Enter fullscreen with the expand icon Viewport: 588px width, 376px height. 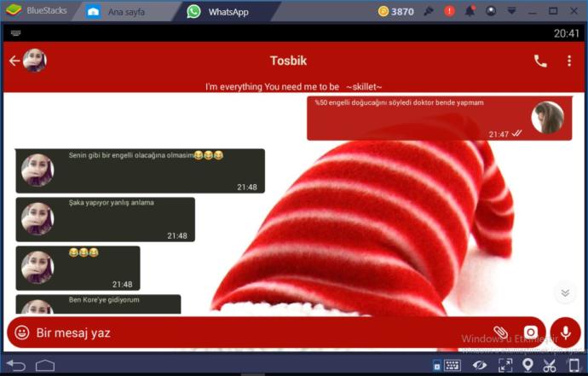coord(505,365)
